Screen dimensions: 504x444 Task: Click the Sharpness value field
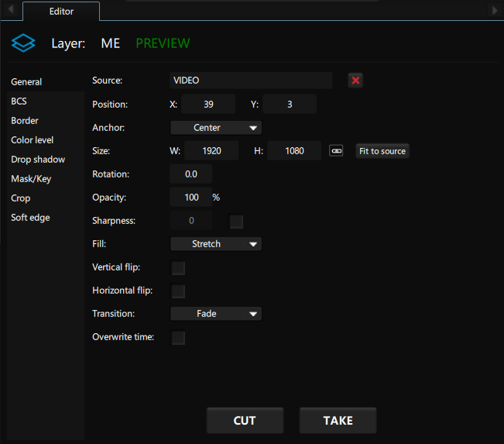click(191, 221)
